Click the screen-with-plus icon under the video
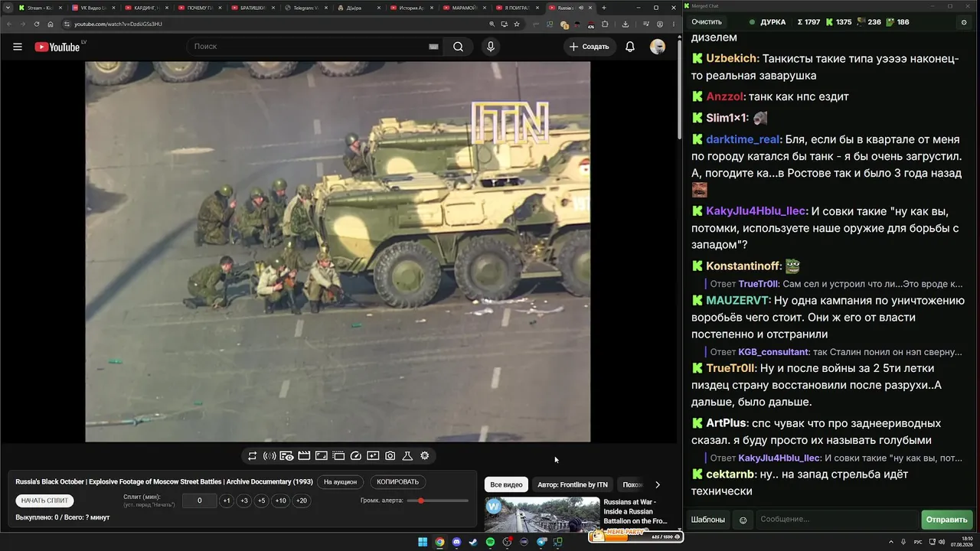This screenshot has width=980, height=551. pos(373,456)
